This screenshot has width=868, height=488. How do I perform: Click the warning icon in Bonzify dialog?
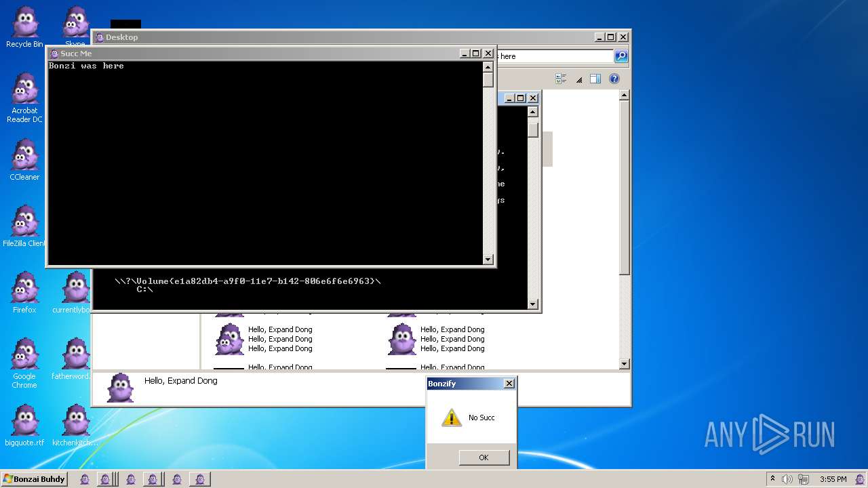coord(452,418)
